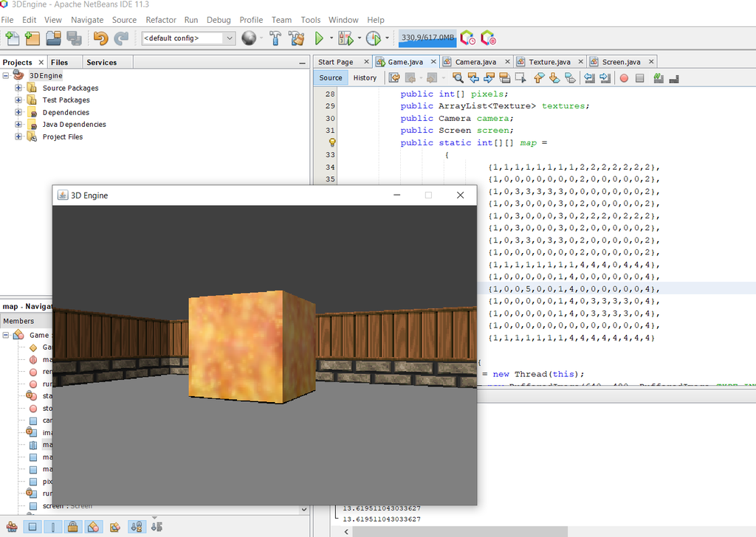Collapse the Game node in Navigator

(x=7, y=334)
